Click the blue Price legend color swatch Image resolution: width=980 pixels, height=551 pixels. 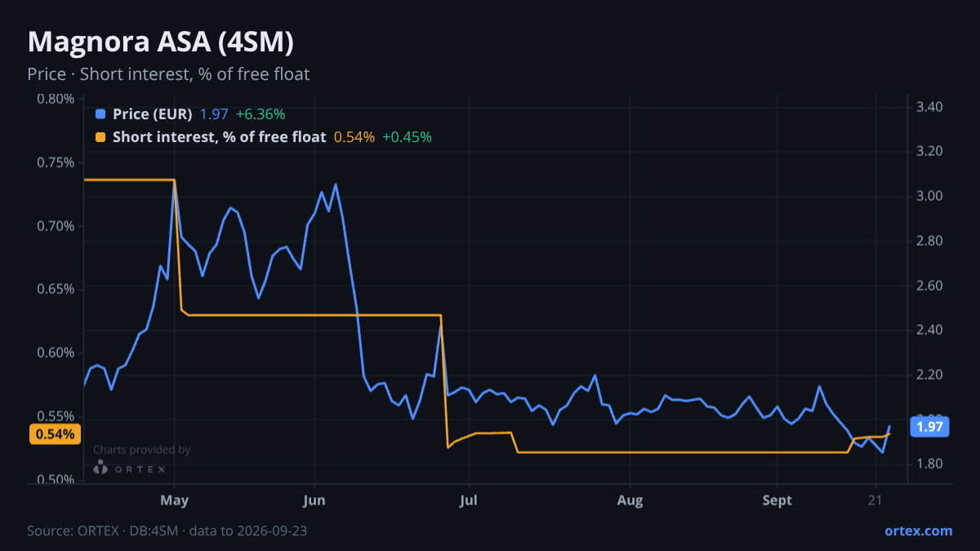100,114
